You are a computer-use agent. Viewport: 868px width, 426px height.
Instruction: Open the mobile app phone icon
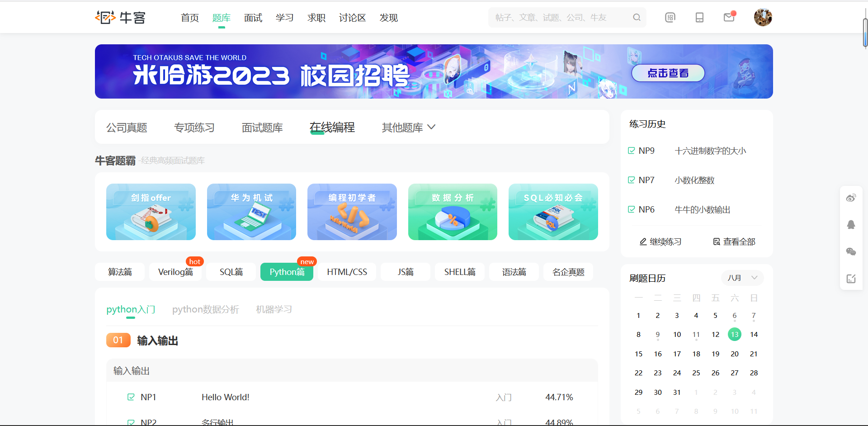[x=699, y=17]
